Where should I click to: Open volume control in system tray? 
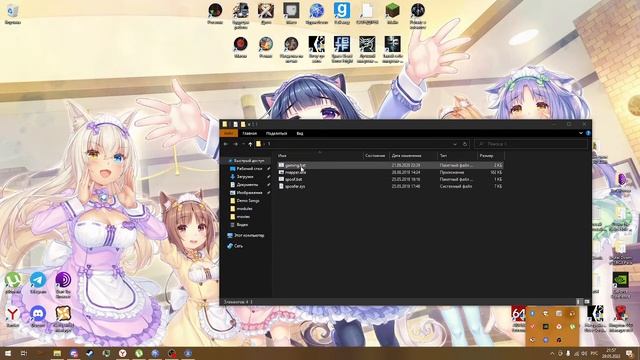click(584, 353)
